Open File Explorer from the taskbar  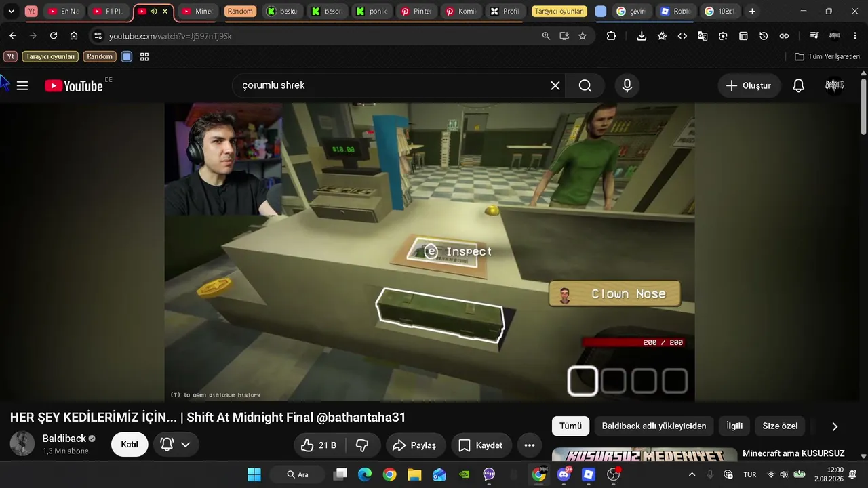coord(414,474)
